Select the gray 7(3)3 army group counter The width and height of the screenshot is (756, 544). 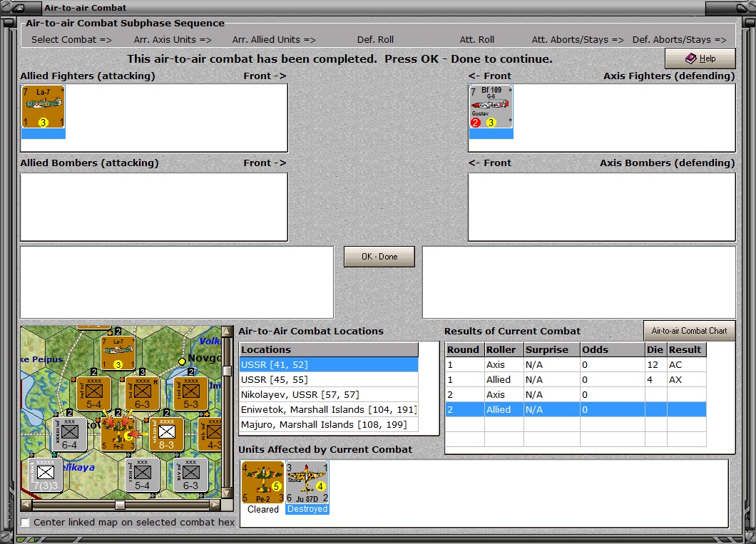click(46, 475)
